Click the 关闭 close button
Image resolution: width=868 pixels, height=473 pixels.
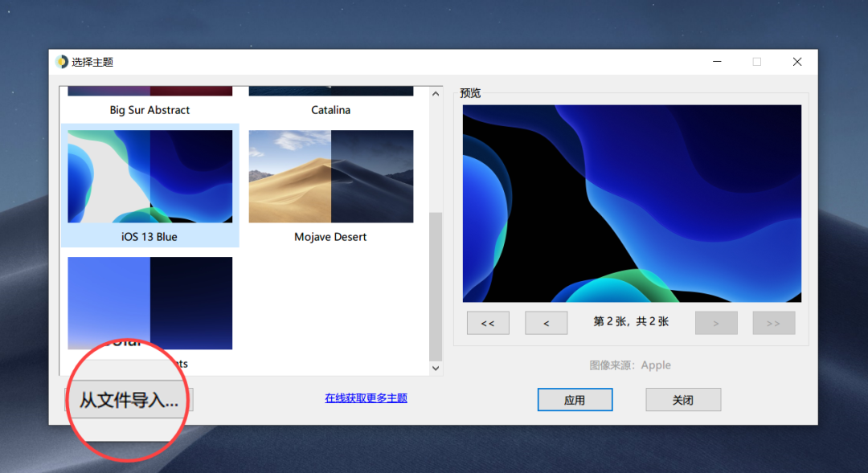pyautogui.click(x=683, y=399)
